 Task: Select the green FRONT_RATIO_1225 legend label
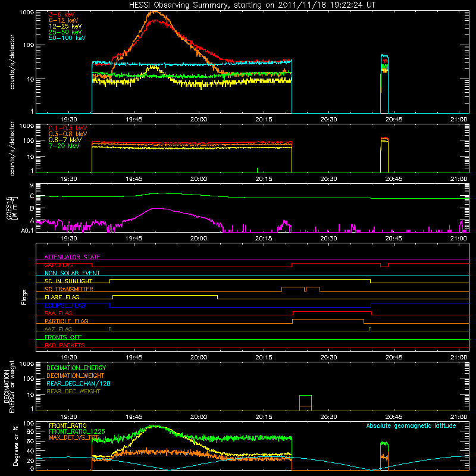click(77, 431)
